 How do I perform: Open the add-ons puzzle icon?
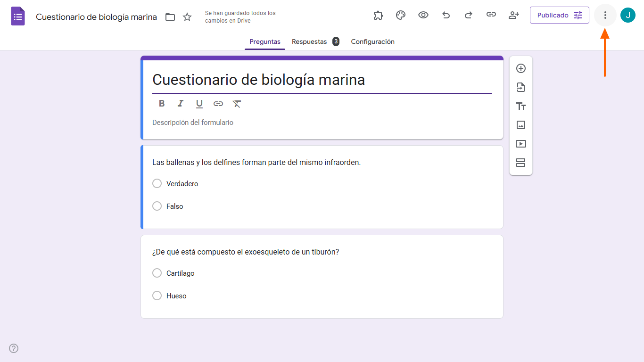tap(378, 15)
